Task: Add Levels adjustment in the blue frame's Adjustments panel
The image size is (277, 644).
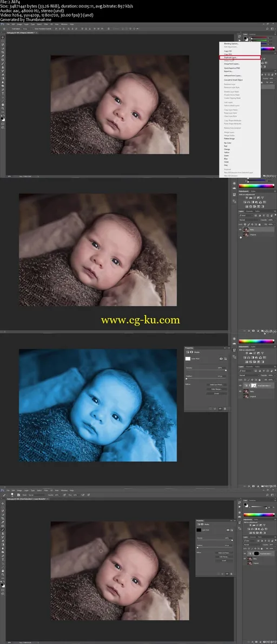Action: [250, 353]
